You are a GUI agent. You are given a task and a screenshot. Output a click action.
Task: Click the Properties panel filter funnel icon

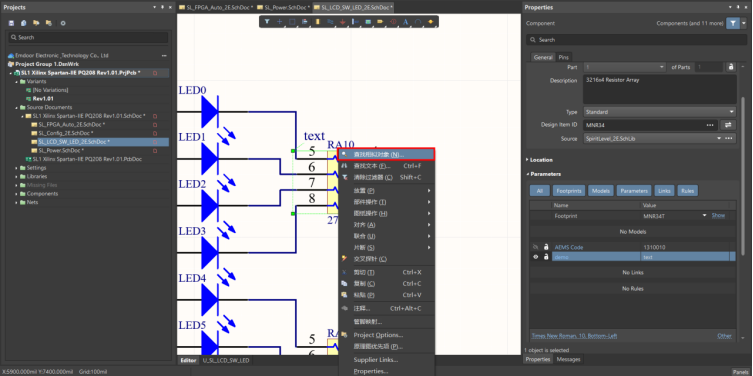click(x=732, y=23)
